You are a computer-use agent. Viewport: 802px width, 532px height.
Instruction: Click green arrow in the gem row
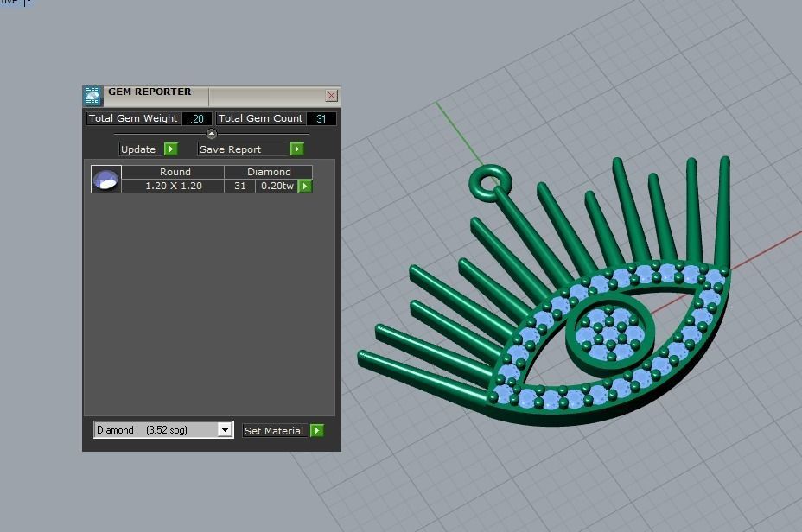tap(305, 186)
